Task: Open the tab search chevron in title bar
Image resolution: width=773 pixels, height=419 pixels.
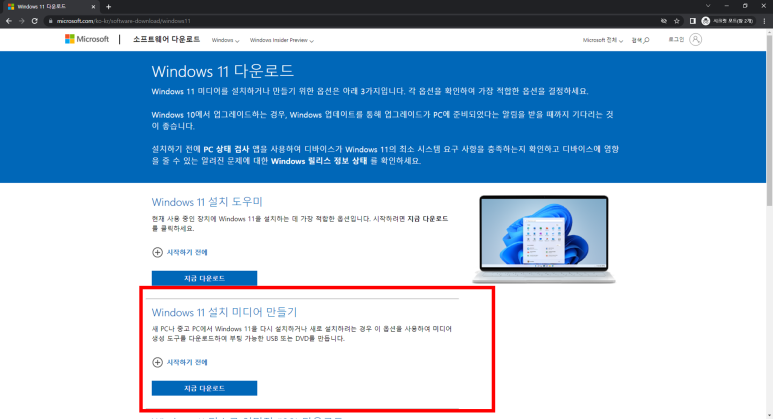Action: coord(708,6)
